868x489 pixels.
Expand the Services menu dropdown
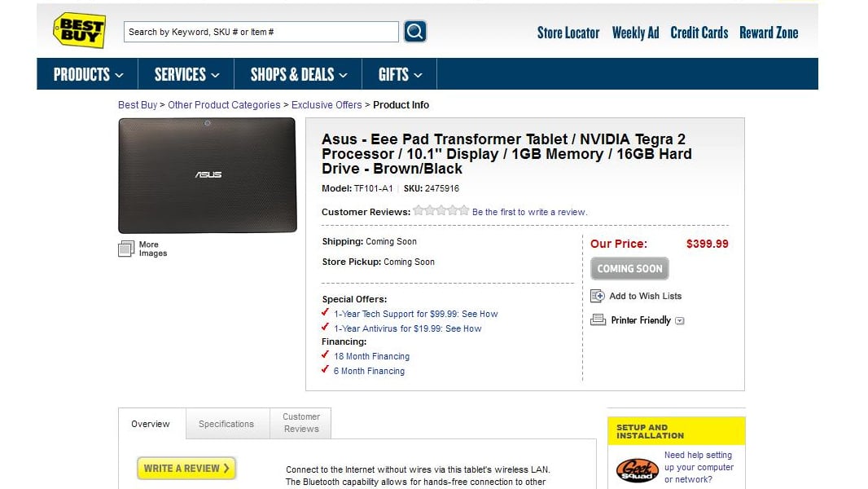coord(186,74)
